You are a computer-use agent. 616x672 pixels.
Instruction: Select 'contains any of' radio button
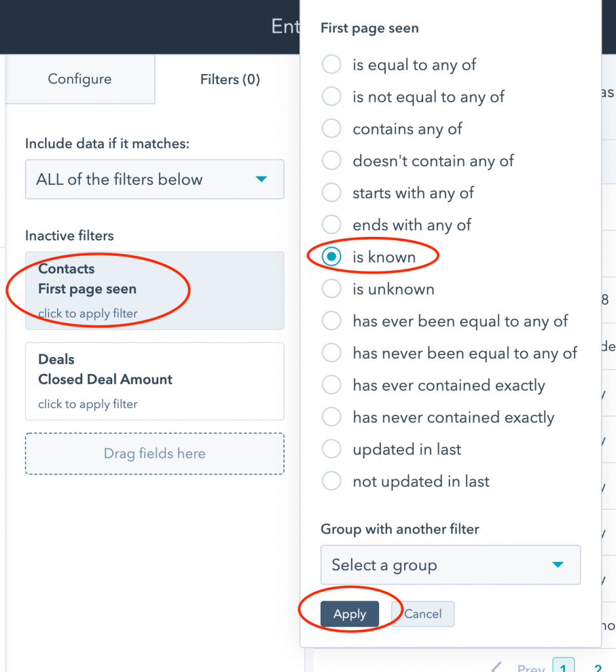pos(332,129)
